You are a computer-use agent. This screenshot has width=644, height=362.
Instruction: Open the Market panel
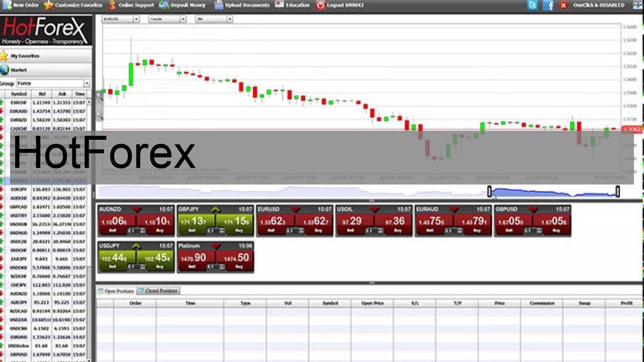[x=46, y=70]
